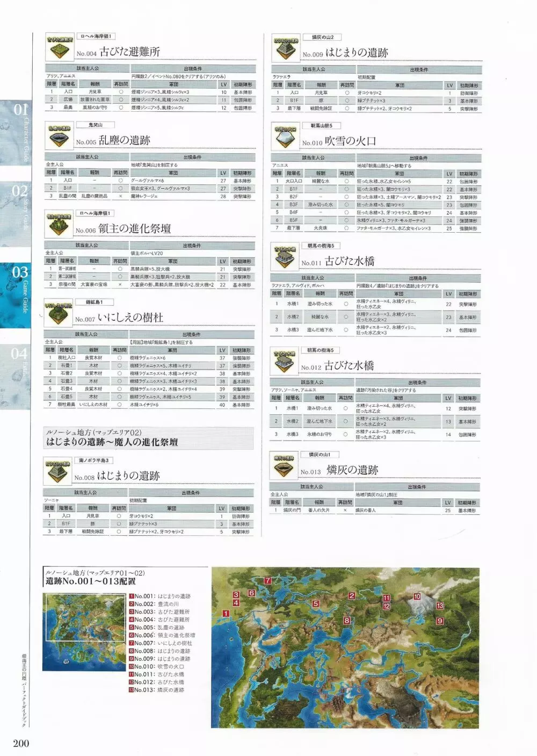The width and height of the screenshot is (537, 756).
Task: Click the No.006 領主の進化祭壇 icon
Action: 59,225
